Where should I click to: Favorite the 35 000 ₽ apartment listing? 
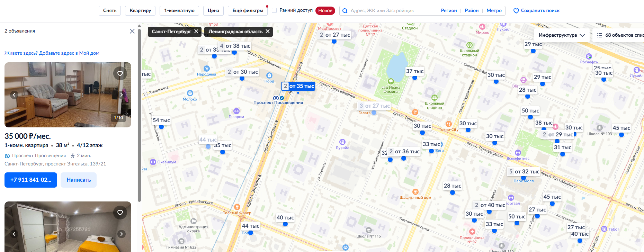tap(120, 73)
